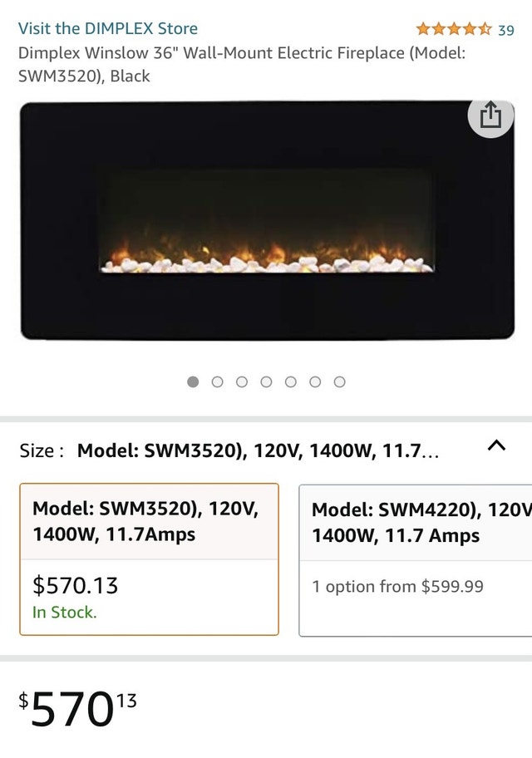The height and width of the screenshot is (758, 532).
Task: Click the $570.13 price in the option card
Action: click(74, 585)
